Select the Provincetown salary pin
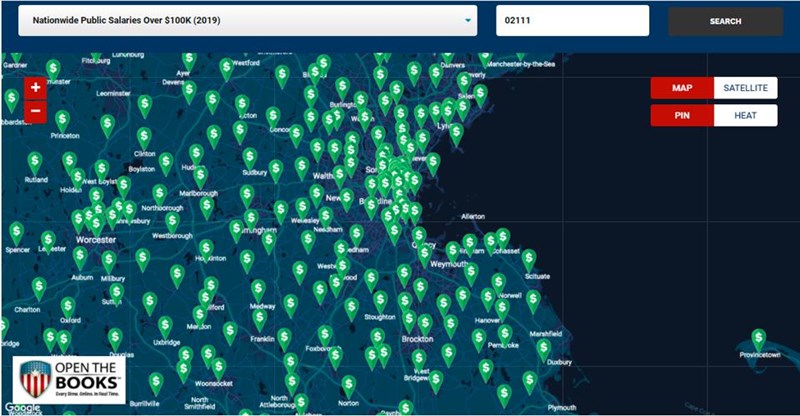The image size is (800, 416). click(x=759, y=340)
